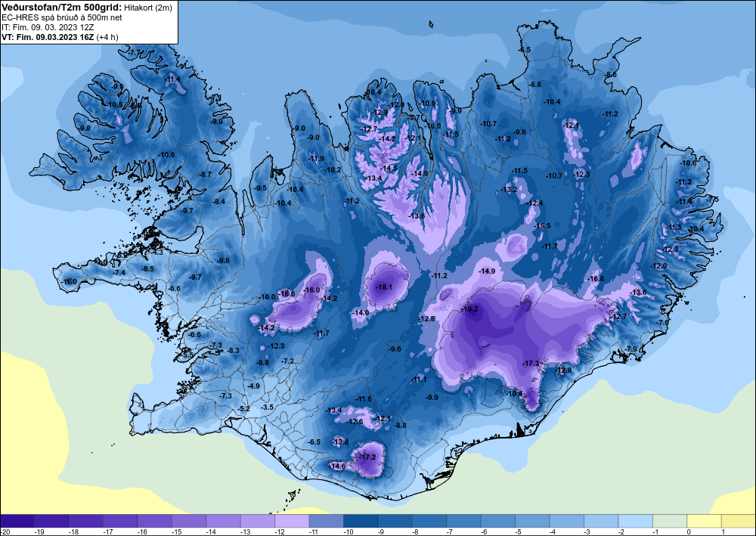Click the -7.5 temperature value
The image size is (756, 536).
[x=713, y=199]
